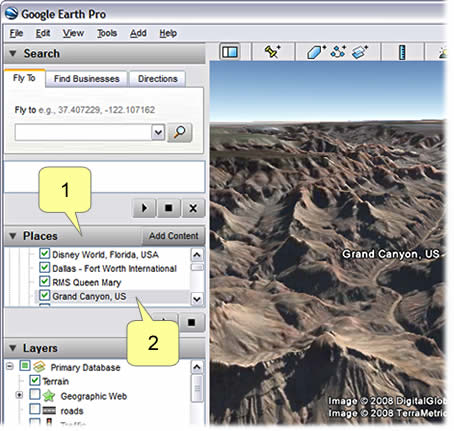The height and width of the screenshot is (431, 454).
Task: Switch to Find Businesses tab
Action: point(87,79)
